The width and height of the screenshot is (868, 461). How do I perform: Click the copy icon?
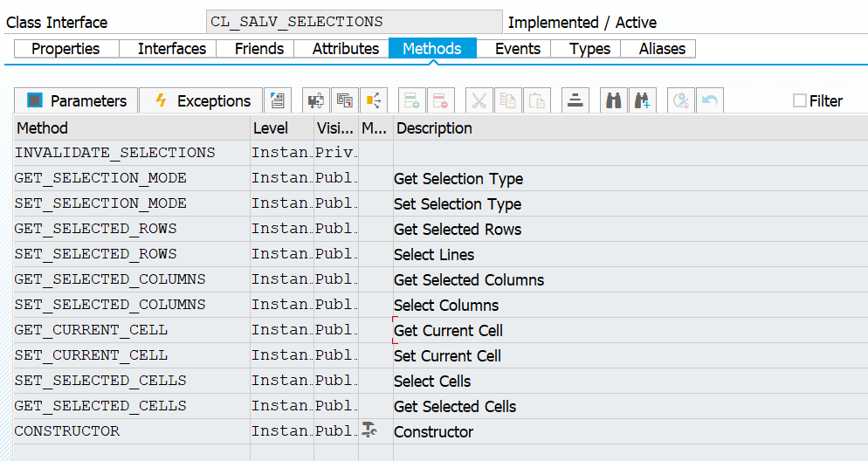pyautogui.click(x=507, y=100)
